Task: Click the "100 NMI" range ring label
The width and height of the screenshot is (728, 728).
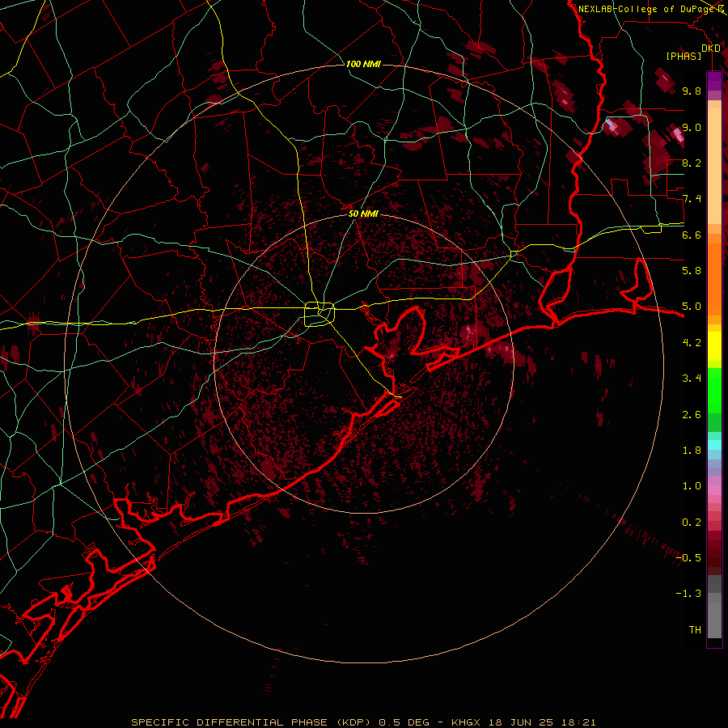Action: (x=363, y=64)
